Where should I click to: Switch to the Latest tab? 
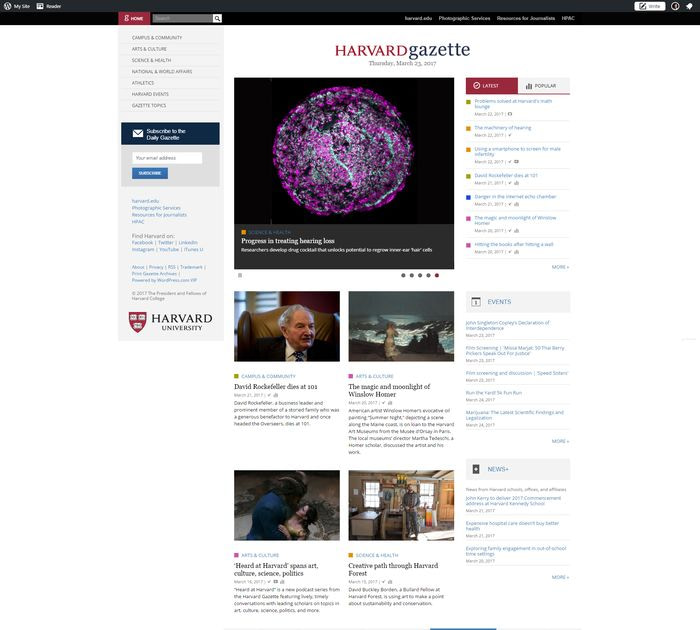[492, 86]
